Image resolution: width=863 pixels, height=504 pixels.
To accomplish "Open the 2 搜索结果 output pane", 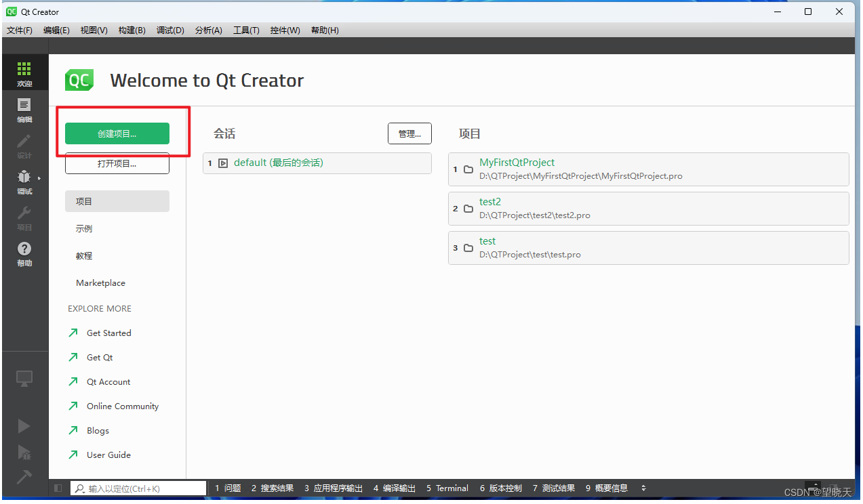I will (273, 488).
